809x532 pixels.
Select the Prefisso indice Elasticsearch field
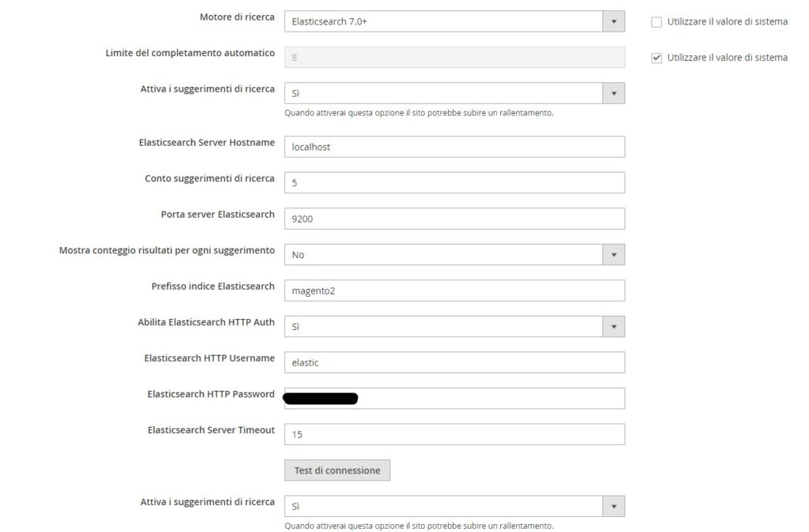(454, 290)
